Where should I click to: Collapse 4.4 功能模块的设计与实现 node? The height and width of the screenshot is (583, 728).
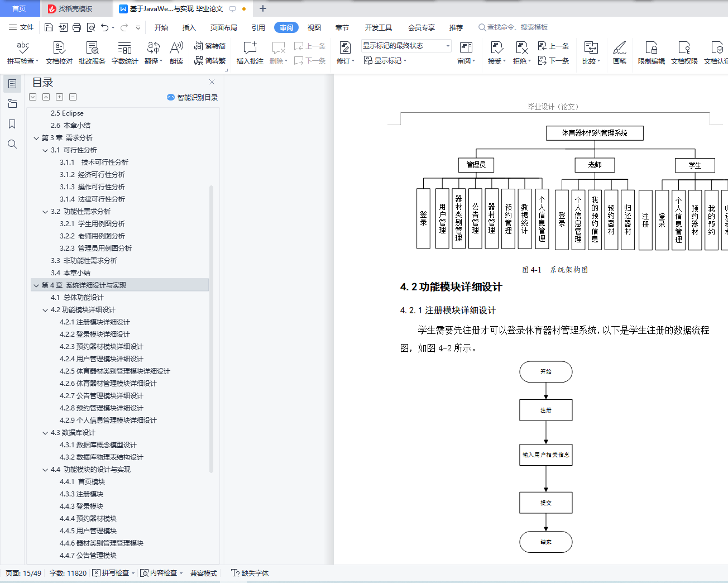pos(45,470)
